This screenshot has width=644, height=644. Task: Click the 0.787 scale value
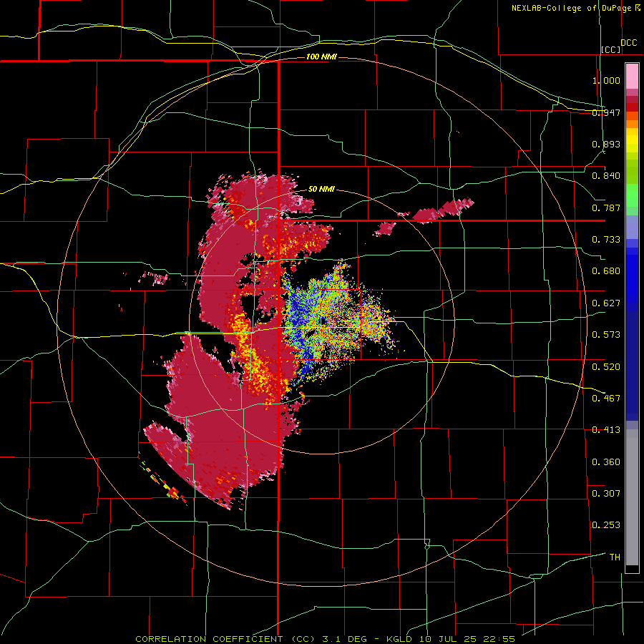click(606, 208)
